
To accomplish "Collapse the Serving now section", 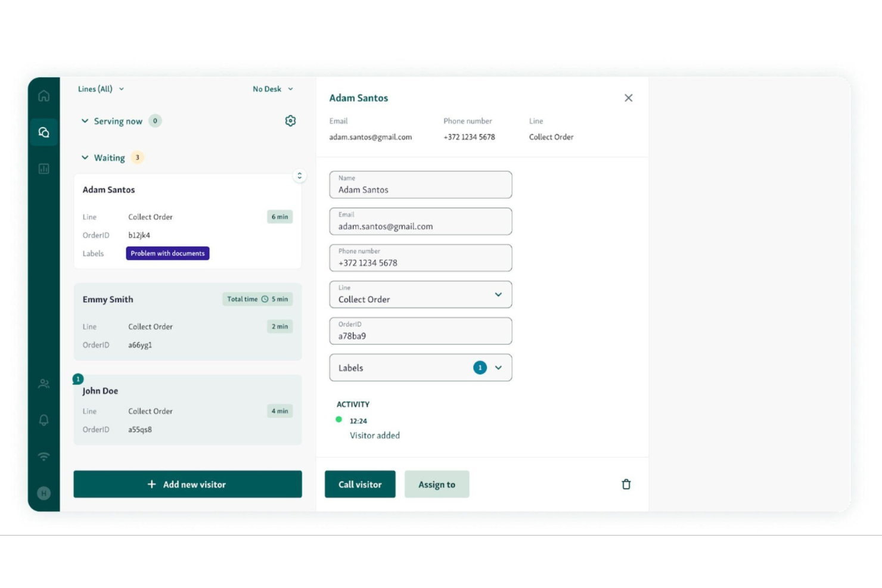I will click(85, 121).
